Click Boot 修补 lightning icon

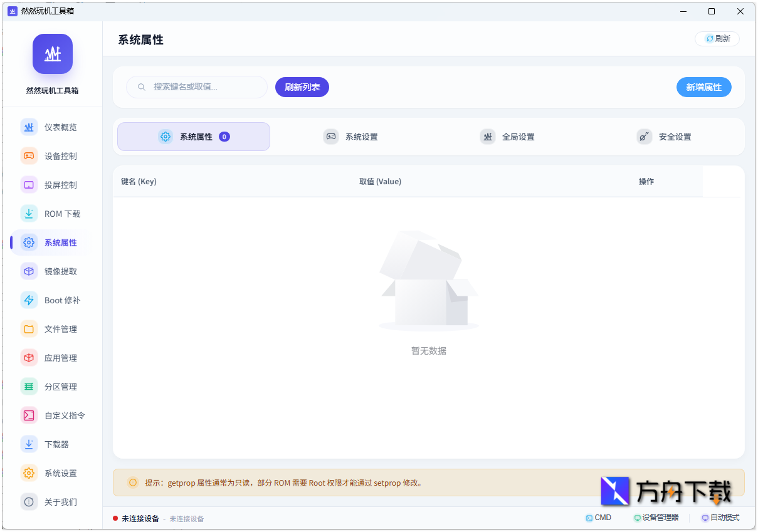(29, 300)
